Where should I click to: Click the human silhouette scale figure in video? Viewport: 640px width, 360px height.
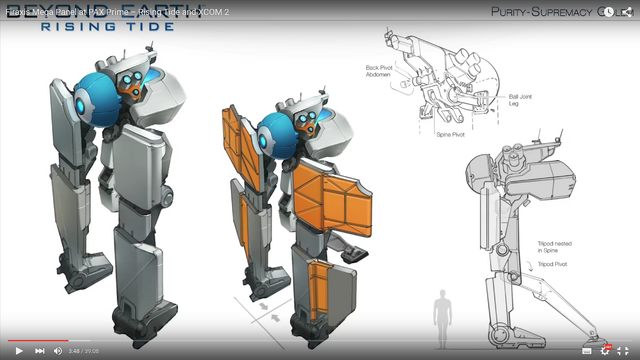click(x=442, y=319)
